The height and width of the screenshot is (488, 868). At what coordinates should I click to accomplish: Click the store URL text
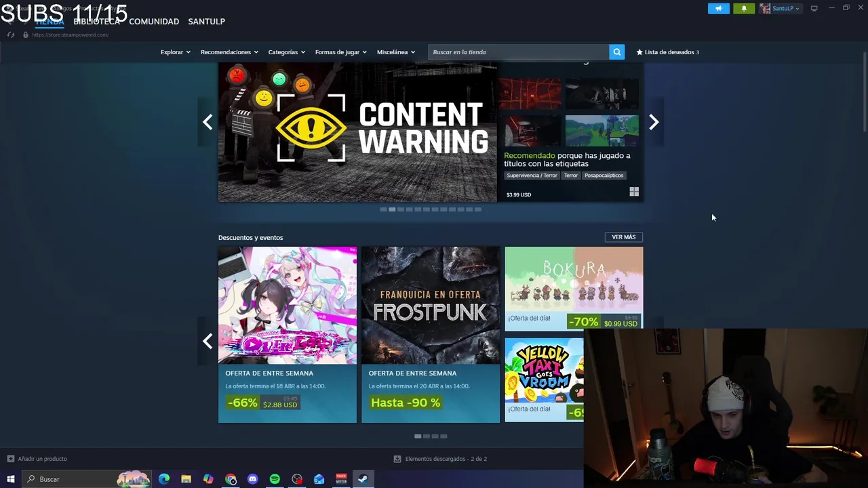[x=70, y=35]
